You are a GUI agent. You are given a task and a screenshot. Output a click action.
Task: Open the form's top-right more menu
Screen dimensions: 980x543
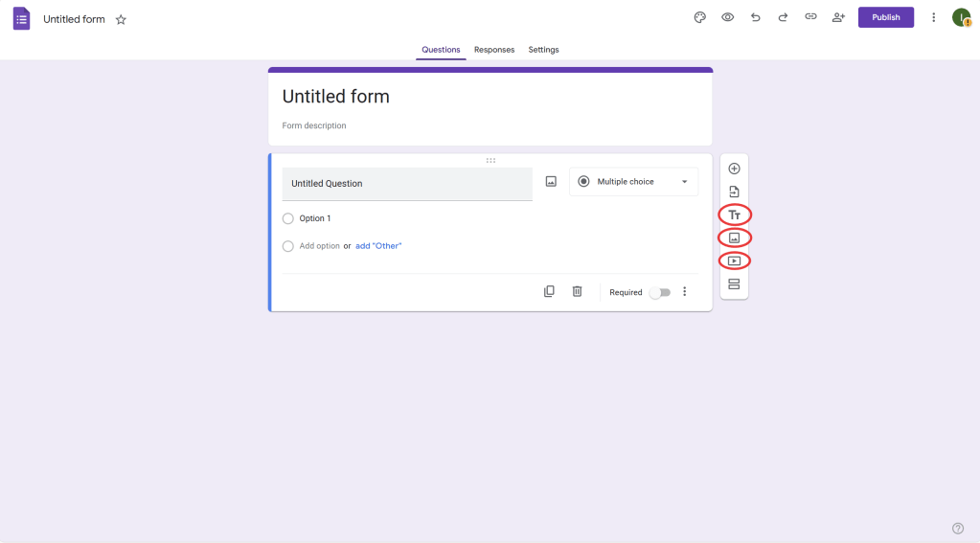pyautogui.click(x=933, y=17)
